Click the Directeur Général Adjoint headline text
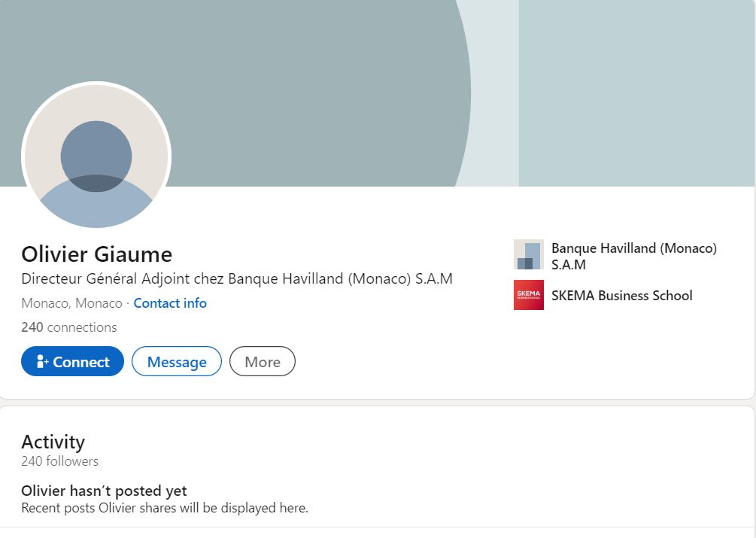Image resolution: width=756 pixels, height=538 pixels. 237,278
